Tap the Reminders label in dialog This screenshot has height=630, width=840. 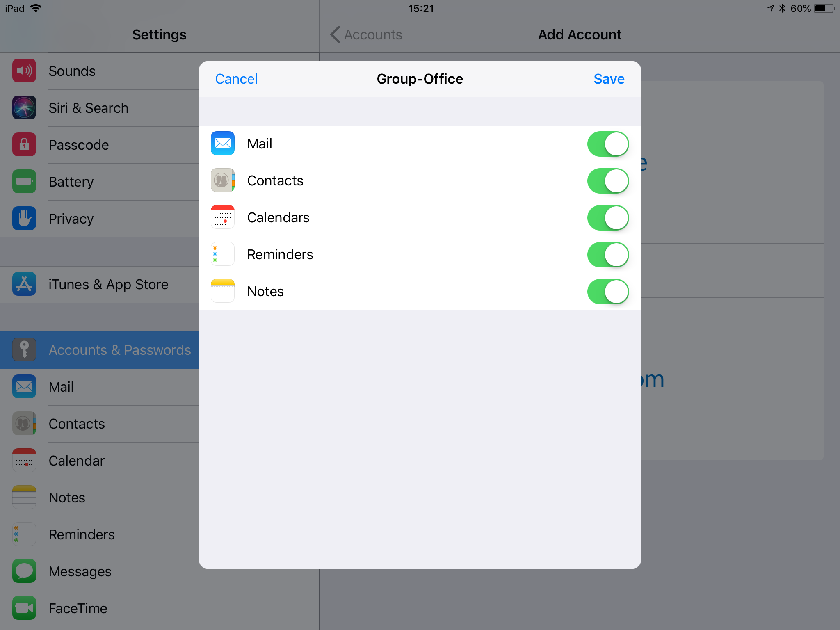(x=280, y=254)
